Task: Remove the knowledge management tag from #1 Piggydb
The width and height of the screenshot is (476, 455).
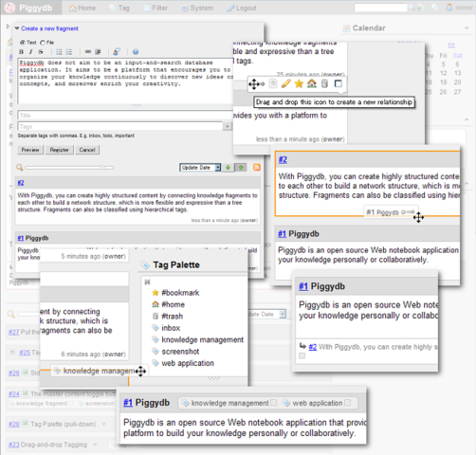Action: [x=274, y=403]
